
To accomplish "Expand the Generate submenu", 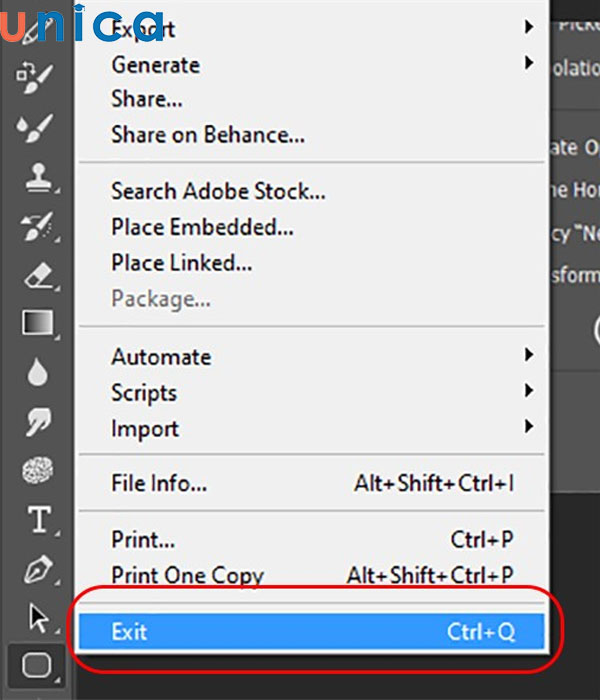I will click(x=155, y=65).
